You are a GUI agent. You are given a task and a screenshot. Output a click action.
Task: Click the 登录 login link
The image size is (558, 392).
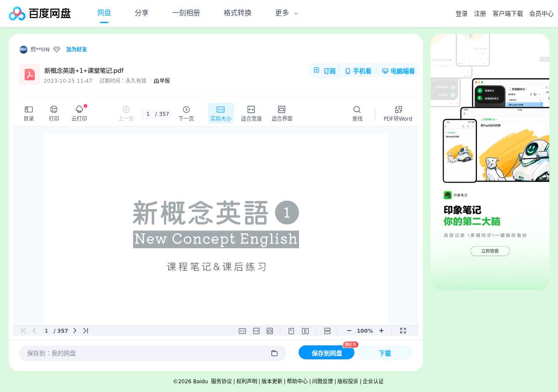[x=462, y=14]
